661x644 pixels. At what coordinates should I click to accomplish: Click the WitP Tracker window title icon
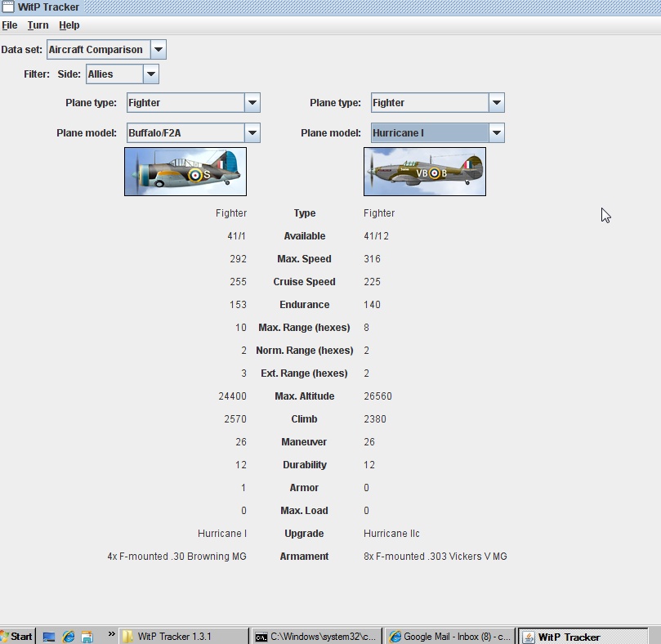click(x=7, y=7)
